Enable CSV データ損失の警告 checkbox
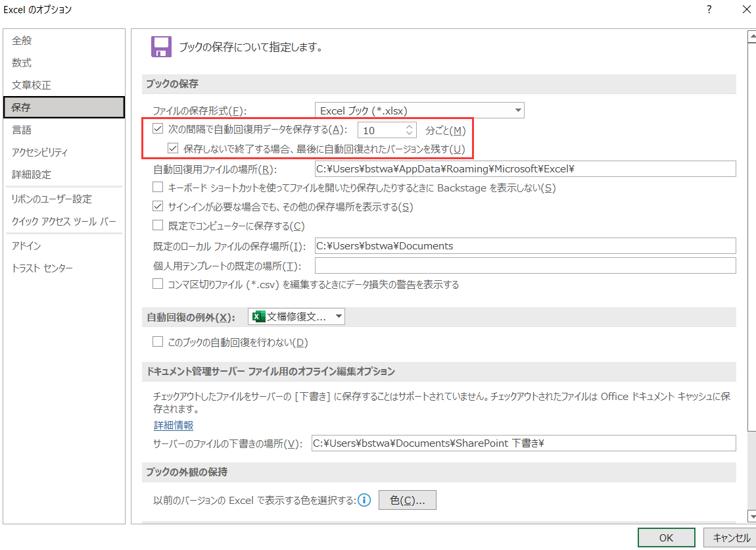 coord(158,284)
